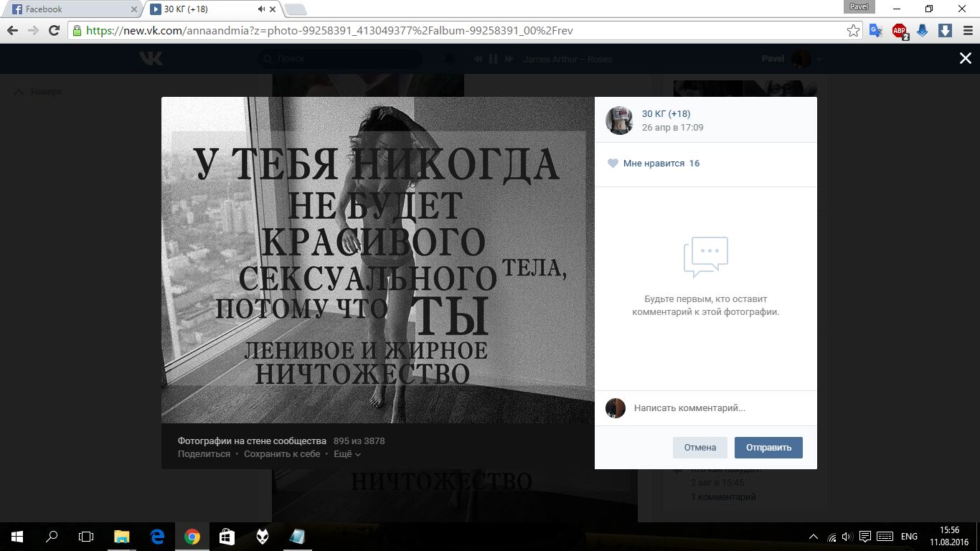Open the ENG input language switcher
Image resolution: width=980 pixels, height=551 pixels.
[x=909, y=537]
